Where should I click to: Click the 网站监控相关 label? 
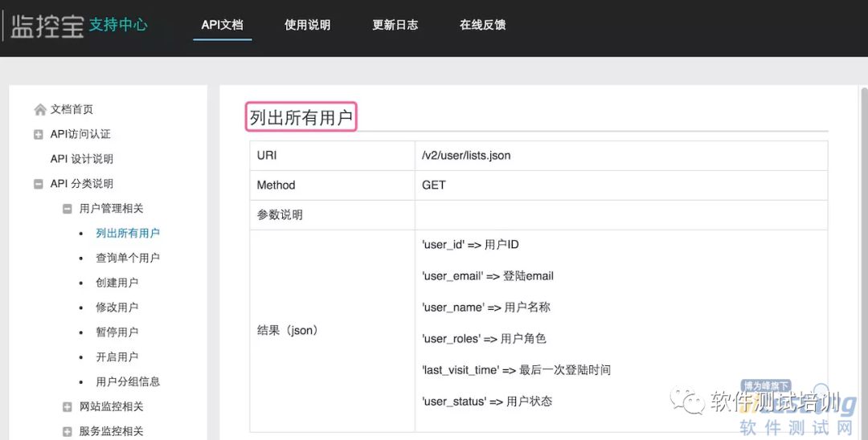pos(111,407)
